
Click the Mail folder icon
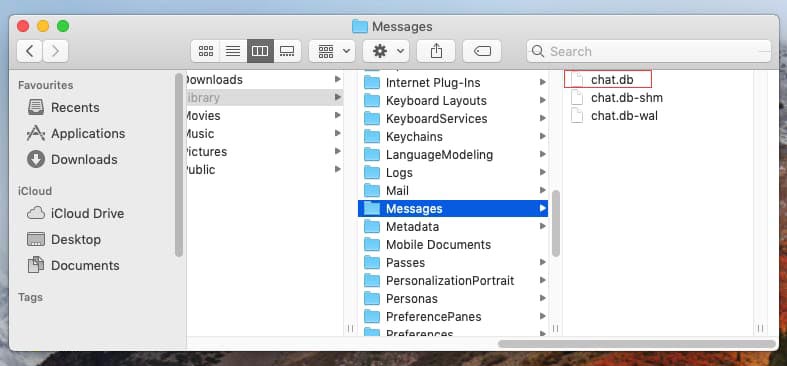pos(372,191)
